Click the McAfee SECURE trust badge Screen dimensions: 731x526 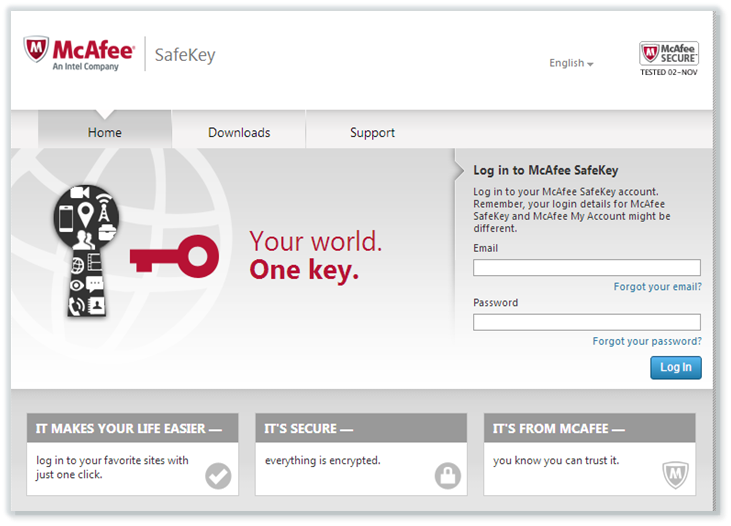pos(669,54)
